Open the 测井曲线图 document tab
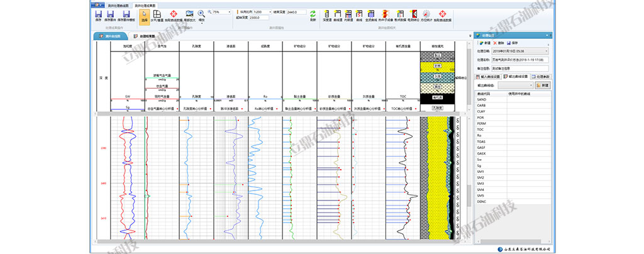 tap(109, 36)
